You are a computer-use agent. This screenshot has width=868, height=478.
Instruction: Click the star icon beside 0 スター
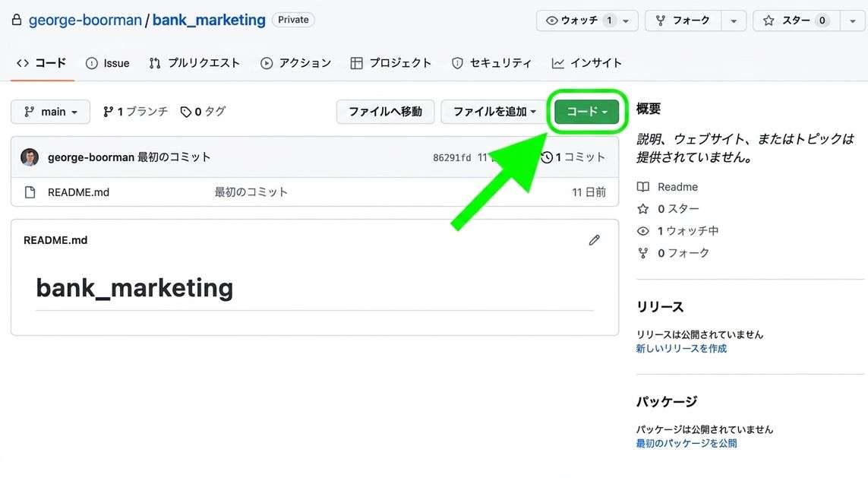642,209
